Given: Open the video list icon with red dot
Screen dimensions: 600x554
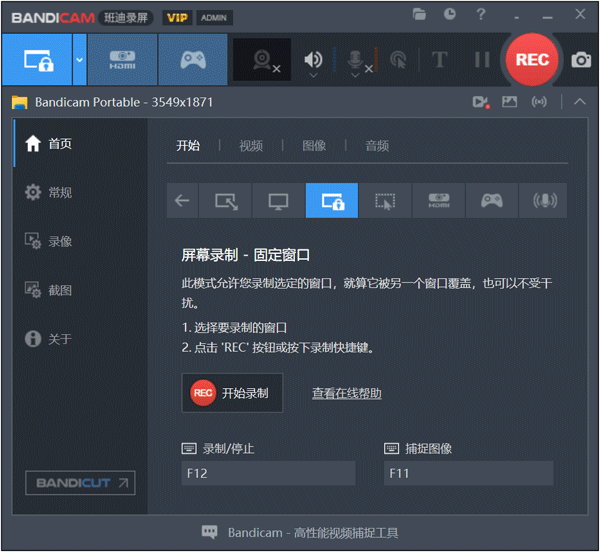Looking at the screenshot, I should (481, 102).
